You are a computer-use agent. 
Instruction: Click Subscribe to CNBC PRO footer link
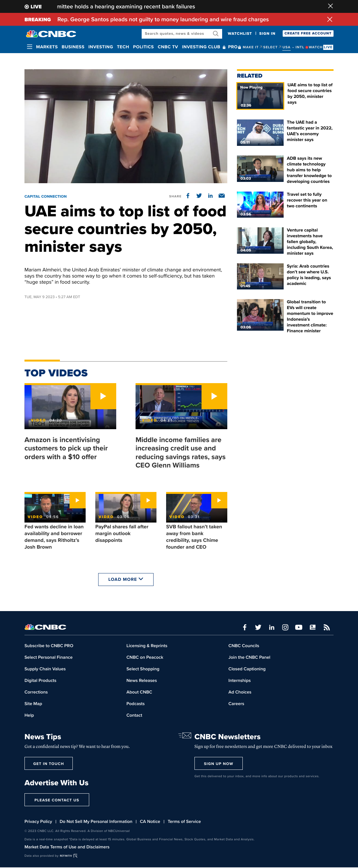point(49,646)
